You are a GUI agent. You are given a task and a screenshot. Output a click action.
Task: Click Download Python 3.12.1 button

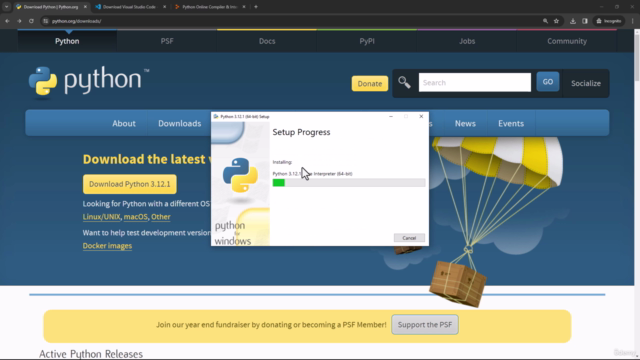click(130, 184)
